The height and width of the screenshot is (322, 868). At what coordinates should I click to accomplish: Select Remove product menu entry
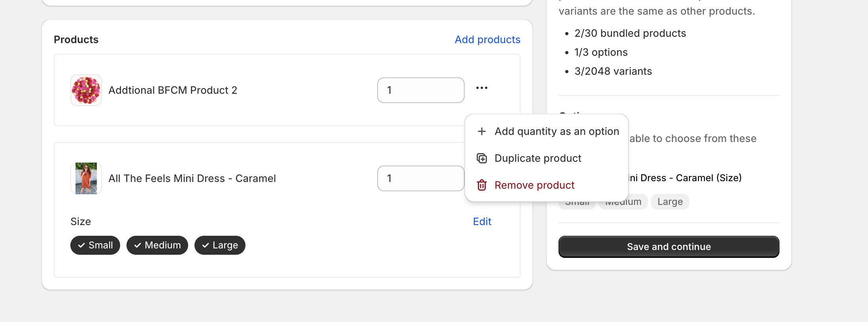(534, 185)
